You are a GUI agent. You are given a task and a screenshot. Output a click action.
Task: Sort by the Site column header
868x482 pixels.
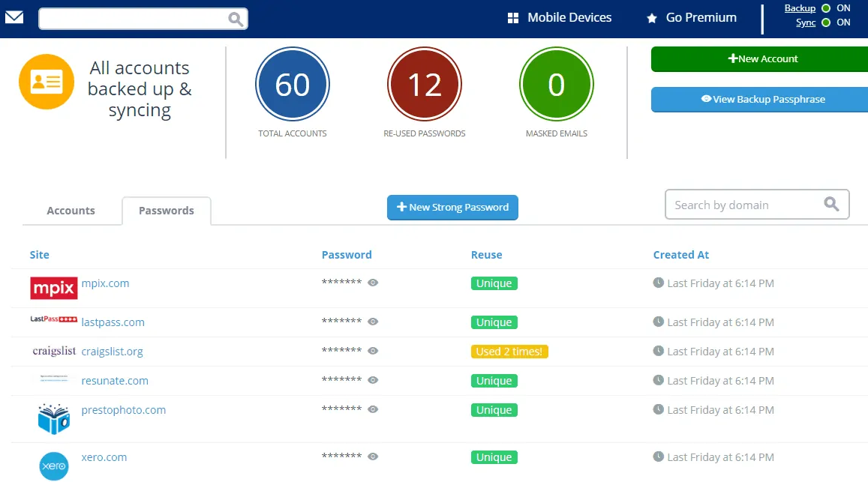pyautogui.click(x=39, y=255)
